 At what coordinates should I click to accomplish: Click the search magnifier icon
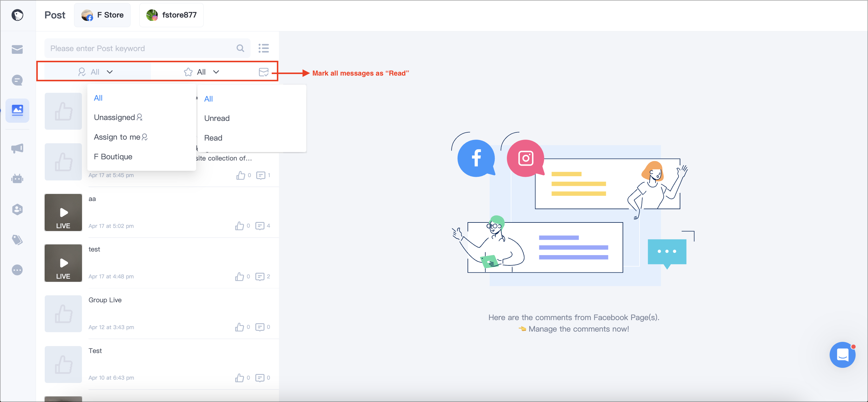pyautogui.click(x=240, y=48)
